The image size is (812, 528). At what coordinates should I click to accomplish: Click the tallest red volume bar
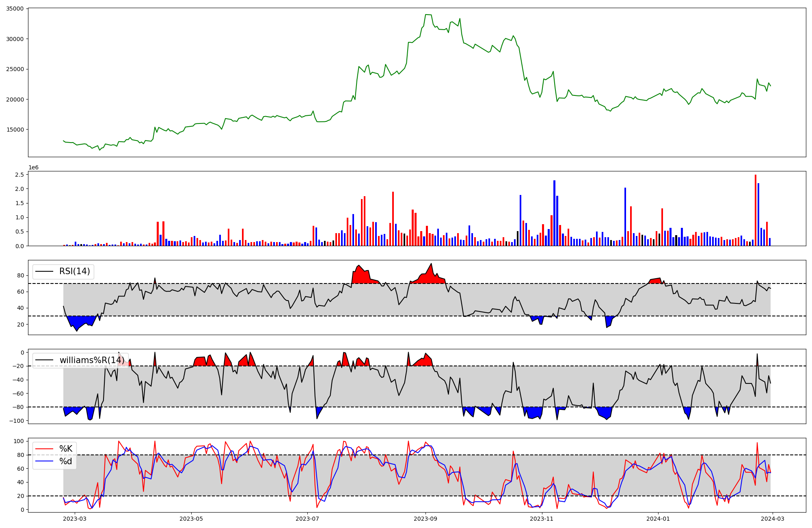(755, 210)
